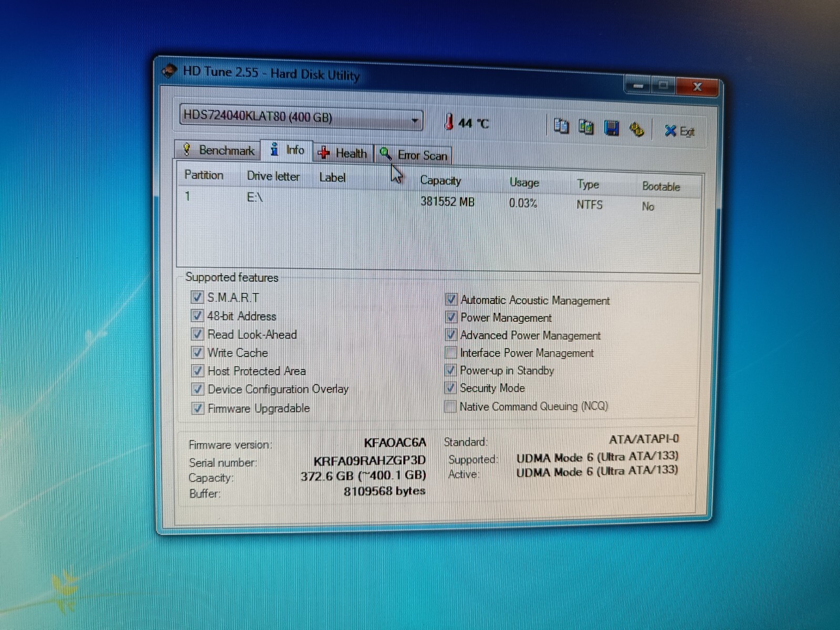Click the thermometer temperature icon
840x630 pixels.
(x=448, y=122)
